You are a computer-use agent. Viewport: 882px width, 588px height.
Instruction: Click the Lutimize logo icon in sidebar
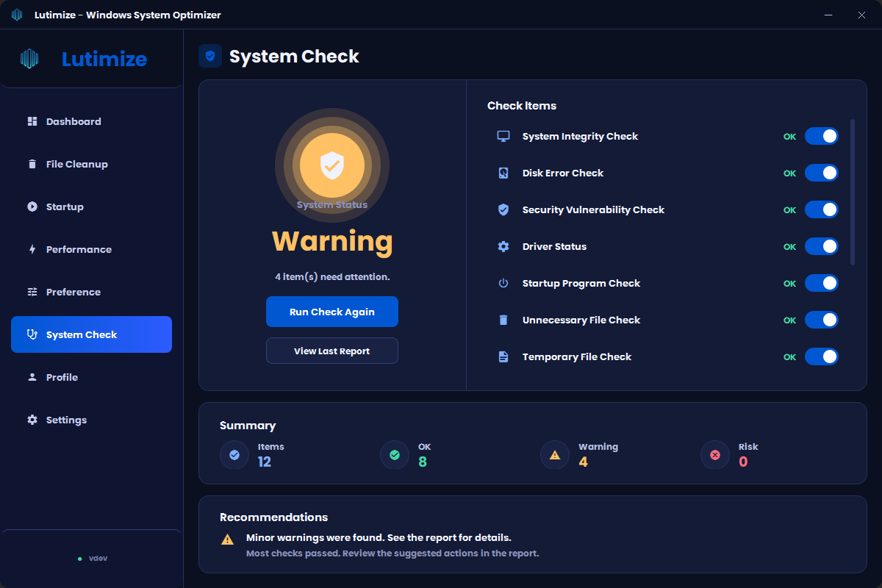[29, 59]
